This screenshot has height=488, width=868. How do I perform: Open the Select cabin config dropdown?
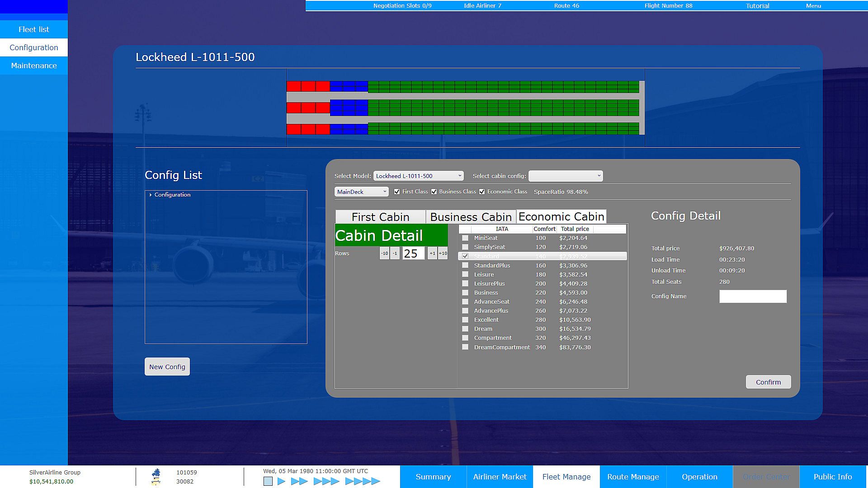[x=566, y=176]
